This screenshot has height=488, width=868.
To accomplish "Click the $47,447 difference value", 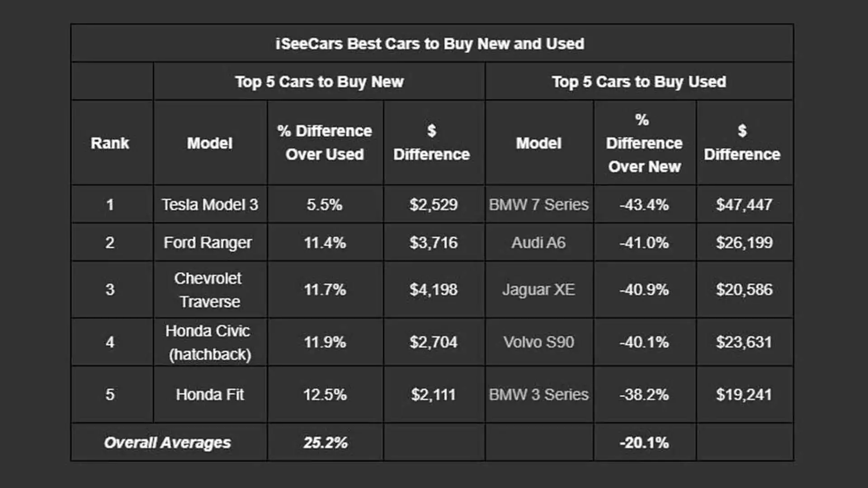I will pyautogui.click(x=744, y=205).
